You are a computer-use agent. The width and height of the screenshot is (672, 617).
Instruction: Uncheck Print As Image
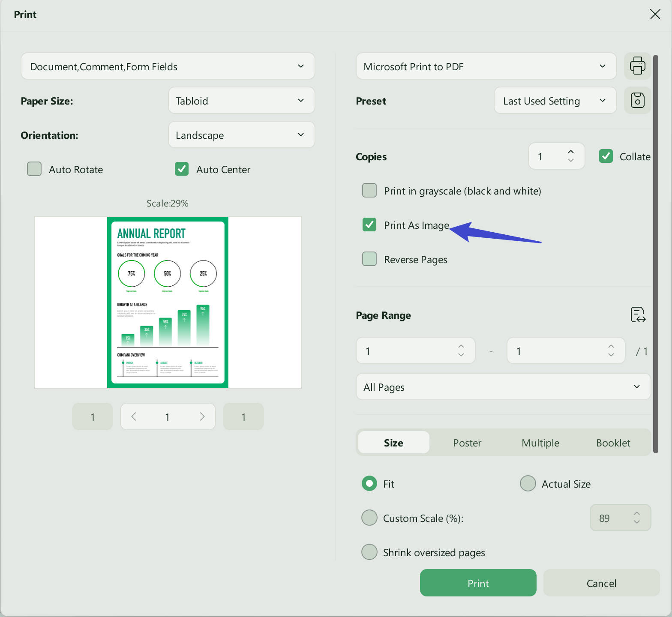[369, 225]
